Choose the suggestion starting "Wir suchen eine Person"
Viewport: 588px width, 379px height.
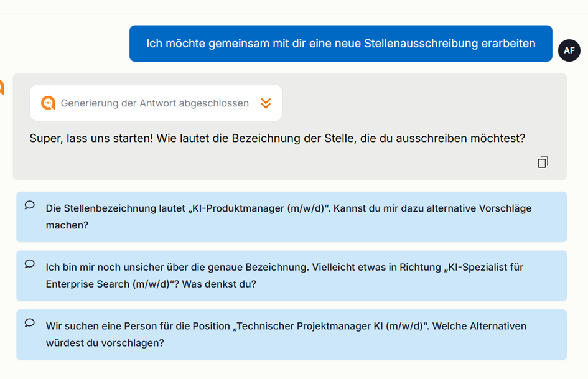[x=291, y=335]
